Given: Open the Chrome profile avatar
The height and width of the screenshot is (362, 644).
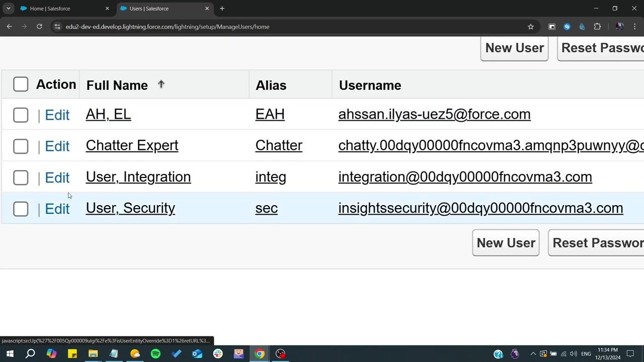Looking at the screenshot, I should click(x=620, y=27).
